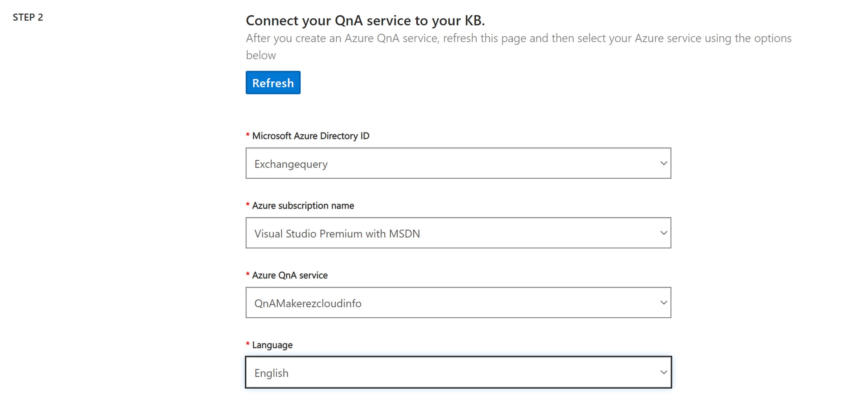Click the Language field label
This screenshot has height=415, width=868.
(x=272, y=345)
